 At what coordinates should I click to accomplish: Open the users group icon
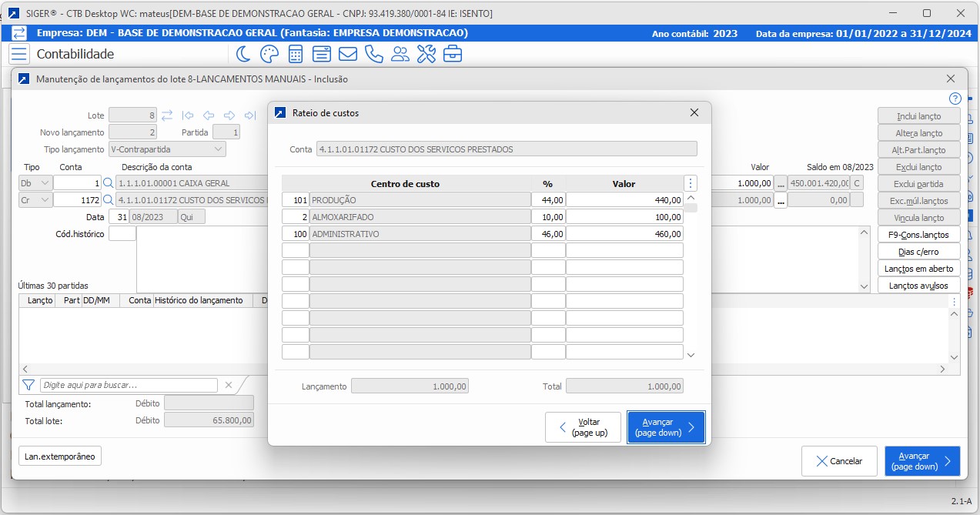tap(400, 54)
